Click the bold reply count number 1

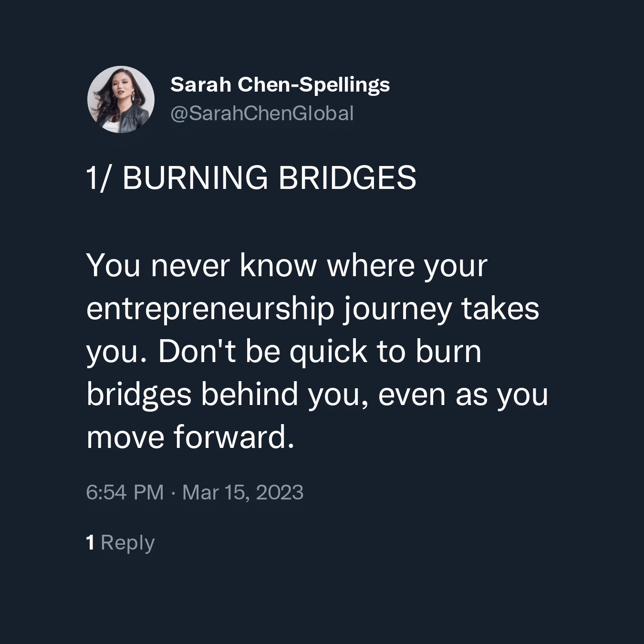[90, 542]
